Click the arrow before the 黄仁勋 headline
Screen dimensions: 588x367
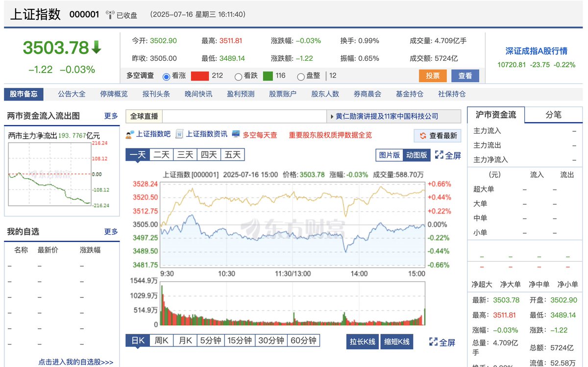point(332,117)
